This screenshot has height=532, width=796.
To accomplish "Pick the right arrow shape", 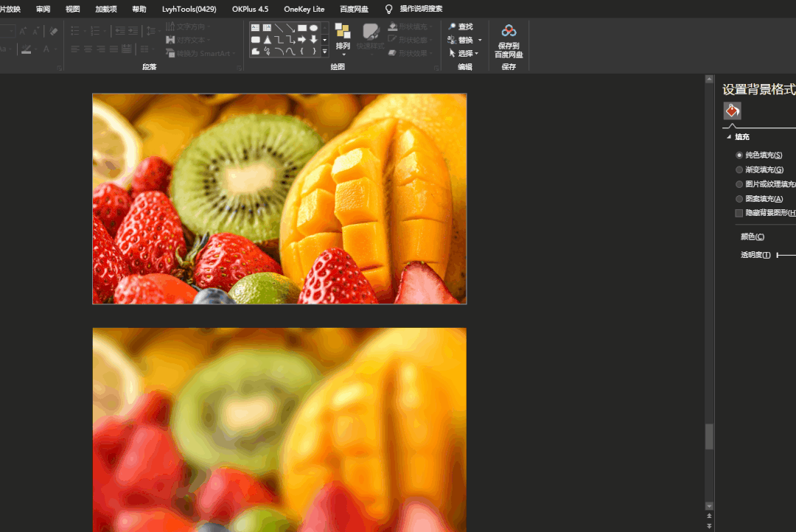I will 302,40.
